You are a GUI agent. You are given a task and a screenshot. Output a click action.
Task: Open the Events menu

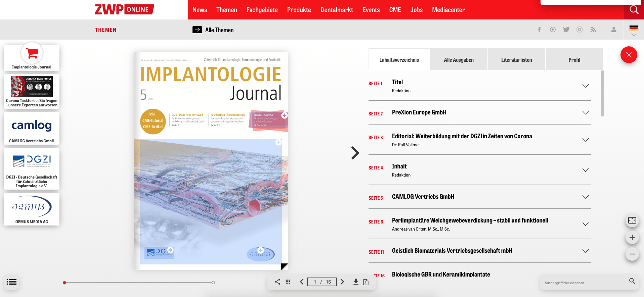coord(371,10)
